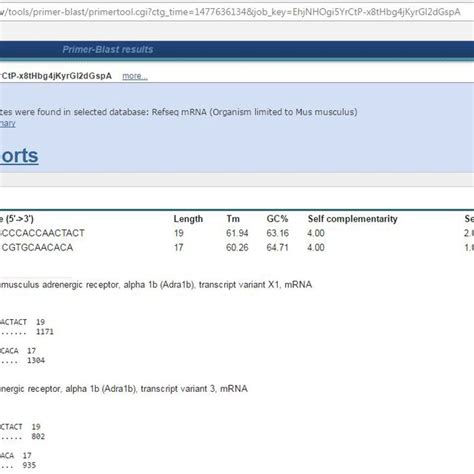The height and width of the screenshot is (474, 474).
Task: Click GC% value 64.71
Action: [x=277, y=247]
